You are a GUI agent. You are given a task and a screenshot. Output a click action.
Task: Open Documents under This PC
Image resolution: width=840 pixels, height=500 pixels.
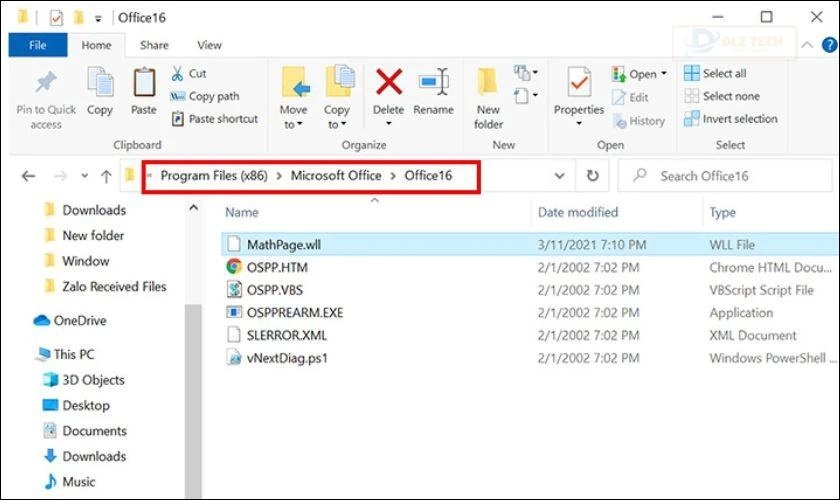click(85, 431)
